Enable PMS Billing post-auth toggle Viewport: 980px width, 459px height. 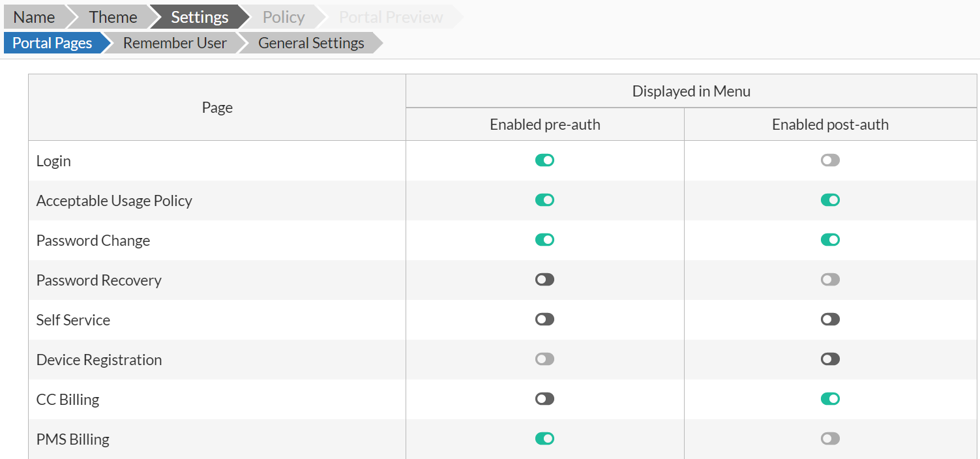point(830,438)
